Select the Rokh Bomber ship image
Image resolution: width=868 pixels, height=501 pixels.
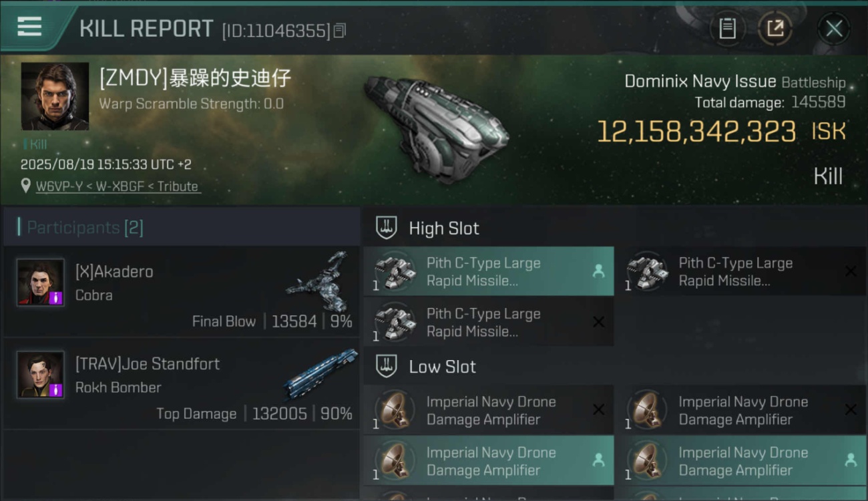tap(320, 374)
